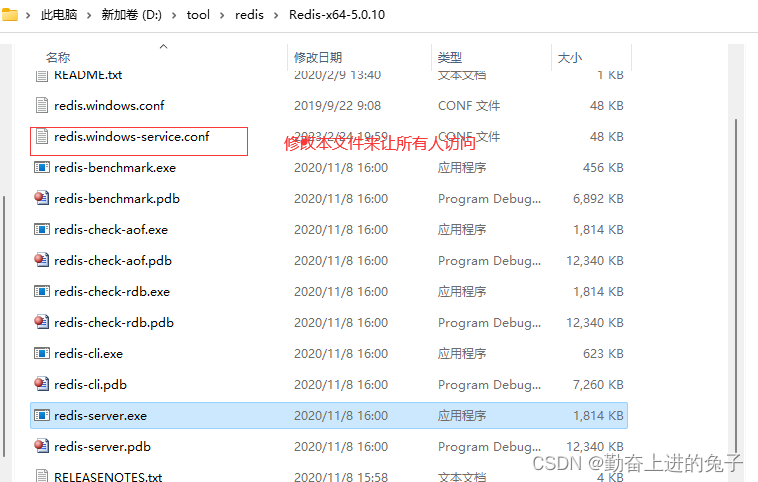Screen dimensions: 758x482
Task: Select file redis-cli.pdb
Action: (90, 384)
